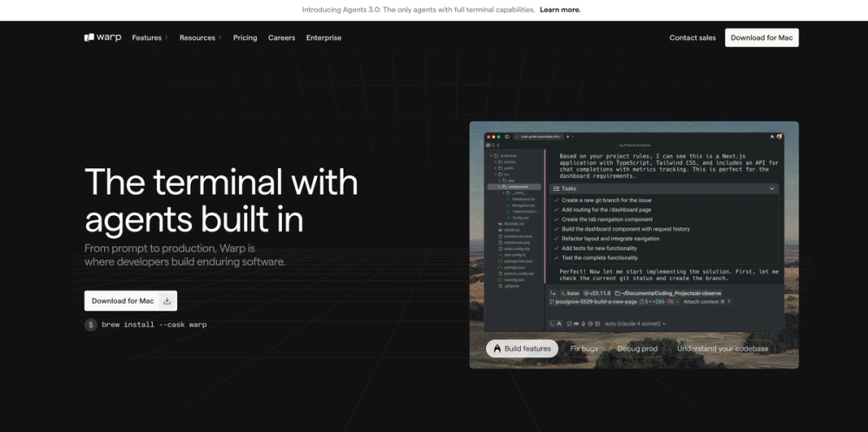Toggle checkmark for Build the dashboard component

(556, 229)
